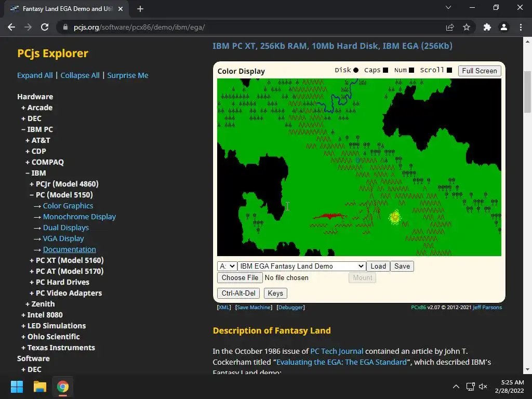
Task: Click the browser address bar URL
Action: tap(139, 27)
